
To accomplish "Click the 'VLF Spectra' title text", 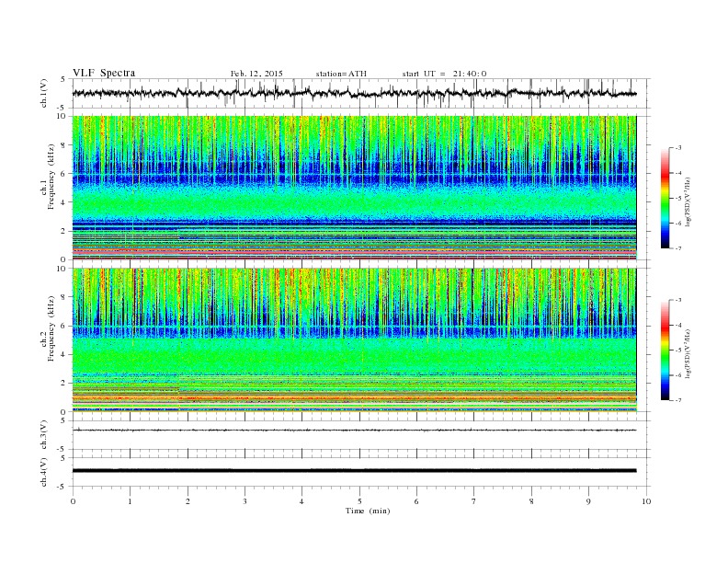I will point(104,73).
